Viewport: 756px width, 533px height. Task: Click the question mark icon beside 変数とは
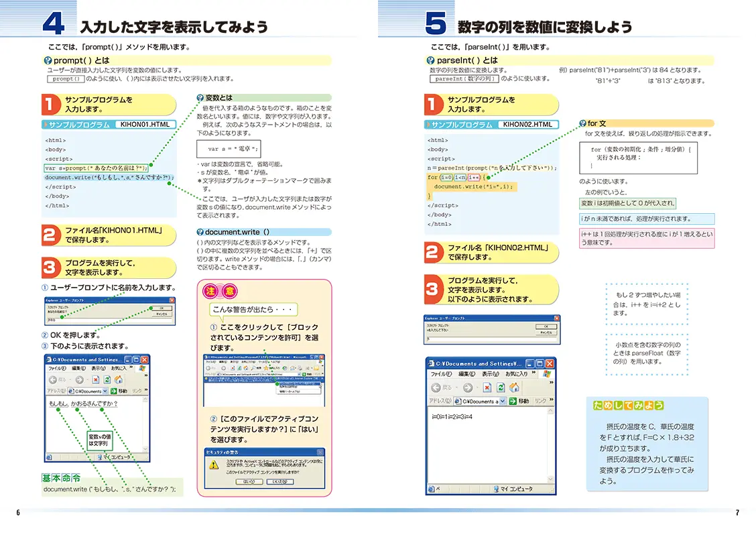tap(200, 98)
